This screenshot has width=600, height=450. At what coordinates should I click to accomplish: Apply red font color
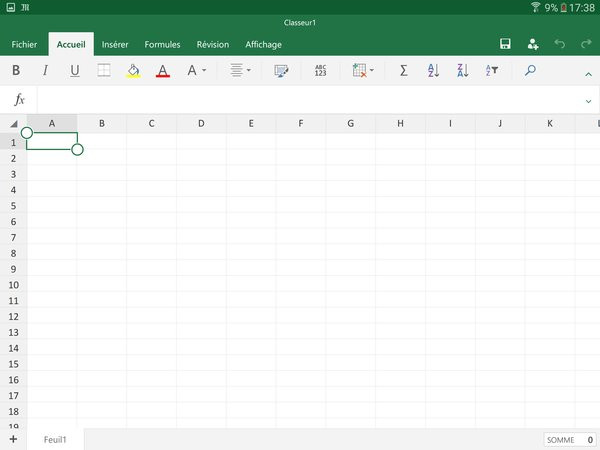(x=163, y=70)
